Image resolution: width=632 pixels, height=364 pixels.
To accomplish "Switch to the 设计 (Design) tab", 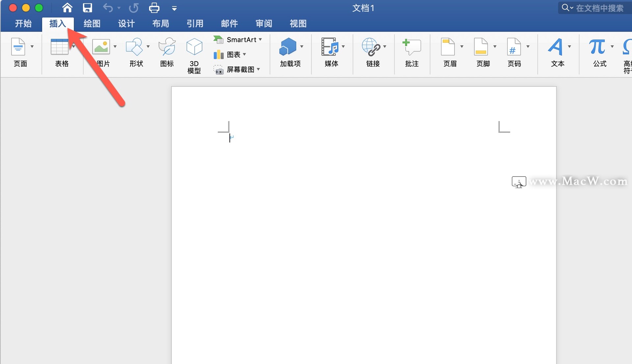I will coord(126,24).
